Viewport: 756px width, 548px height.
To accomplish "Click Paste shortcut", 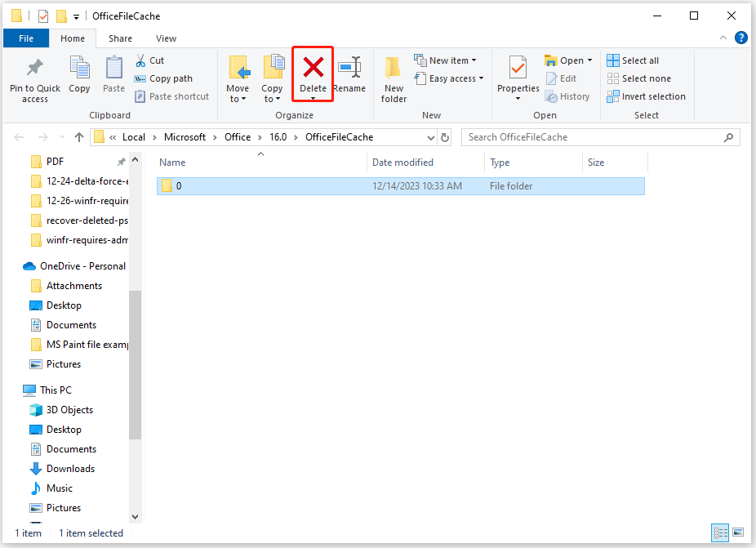I will click(171, 96).
